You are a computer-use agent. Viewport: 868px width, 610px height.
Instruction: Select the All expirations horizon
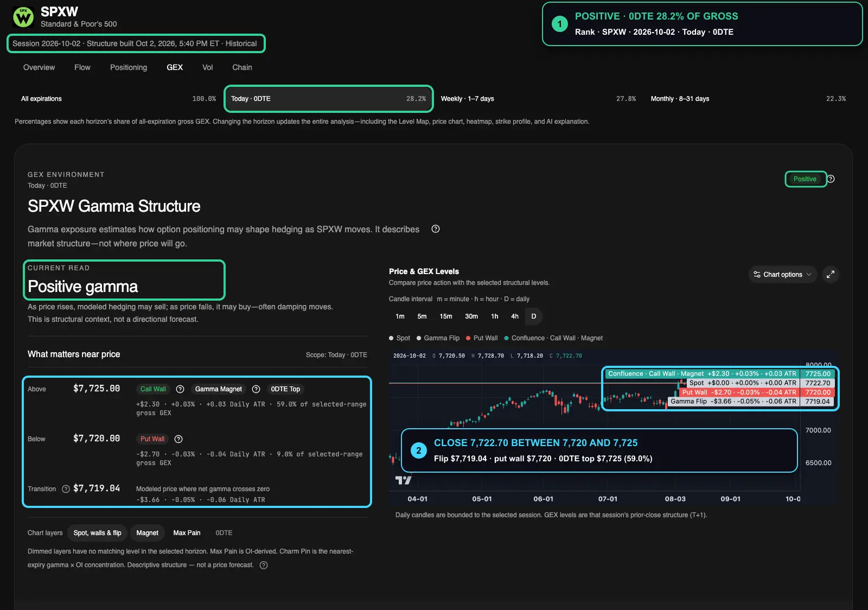[118, 99]
